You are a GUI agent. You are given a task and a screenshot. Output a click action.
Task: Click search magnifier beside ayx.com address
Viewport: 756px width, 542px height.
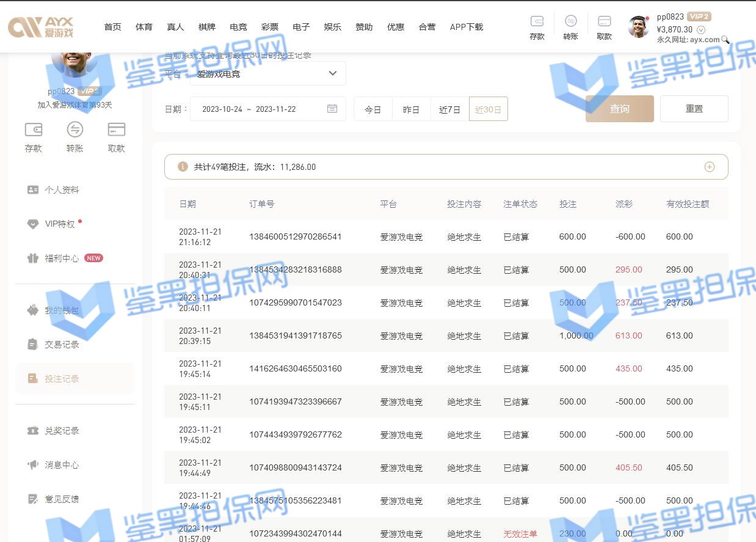[725, 40]
